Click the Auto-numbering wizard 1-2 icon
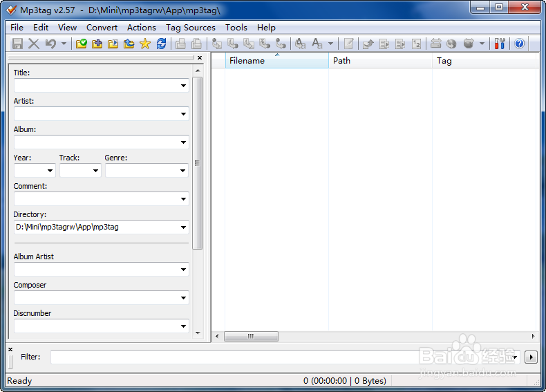 [x=417, y=44]
